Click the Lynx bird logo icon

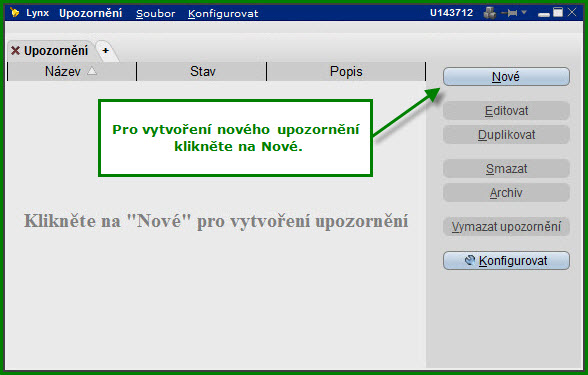(x=15, y=13)
